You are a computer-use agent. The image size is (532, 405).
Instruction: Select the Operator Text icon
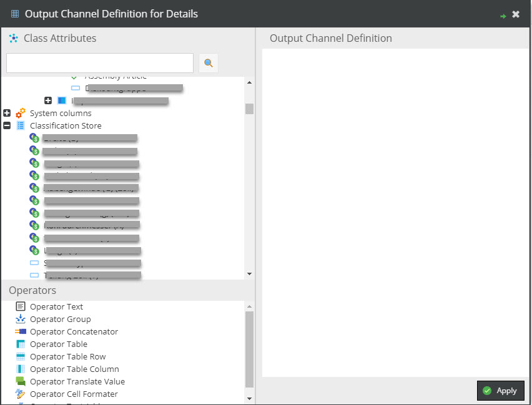pos(21,306)
